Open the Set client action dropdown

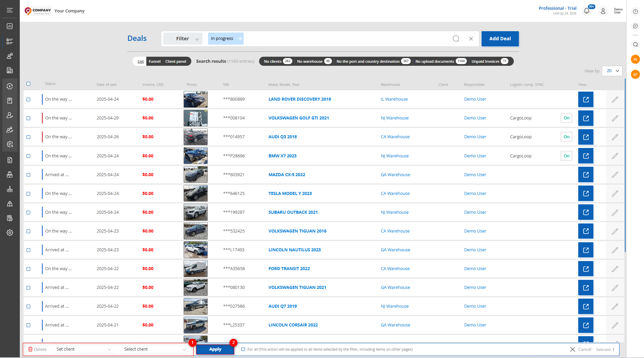tap(84, 349)
